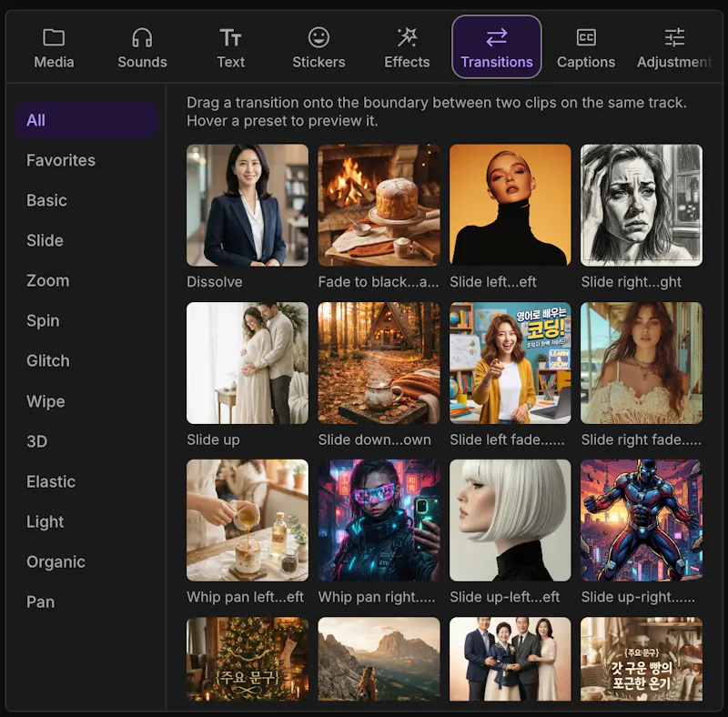Open the Adjustment sliders tab
The image size is (728, 717).
click(674, 48)
